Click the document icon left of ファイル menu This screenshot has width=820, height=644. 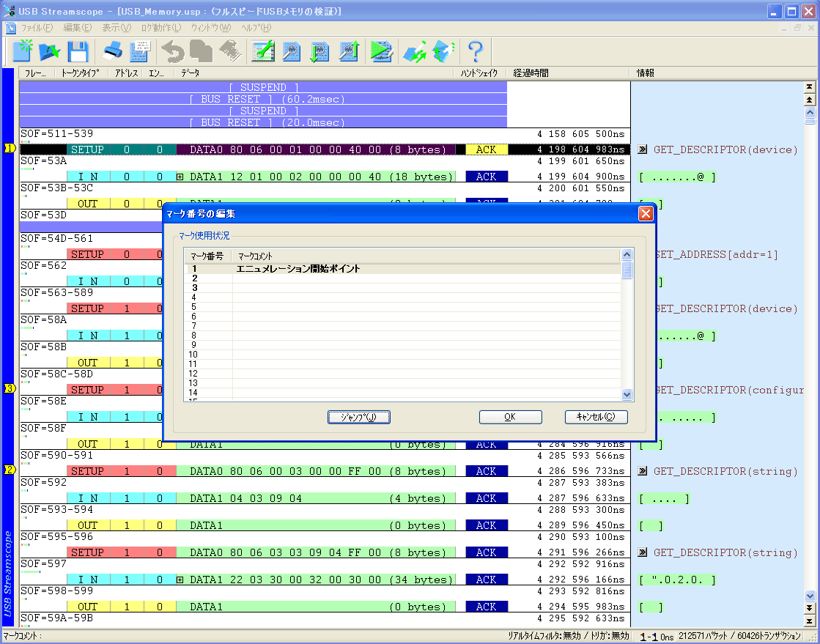point(10,28)
